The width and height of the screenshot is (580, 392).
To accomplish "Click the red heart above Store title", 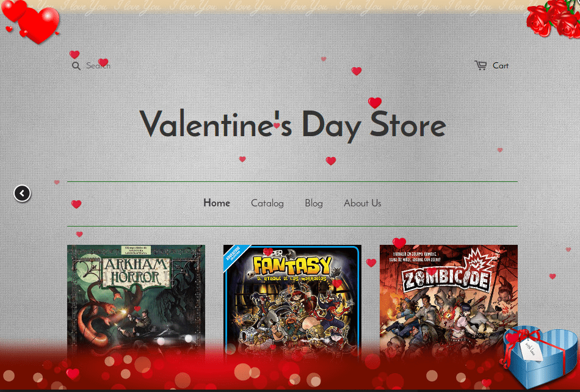I will pos(375,103).
